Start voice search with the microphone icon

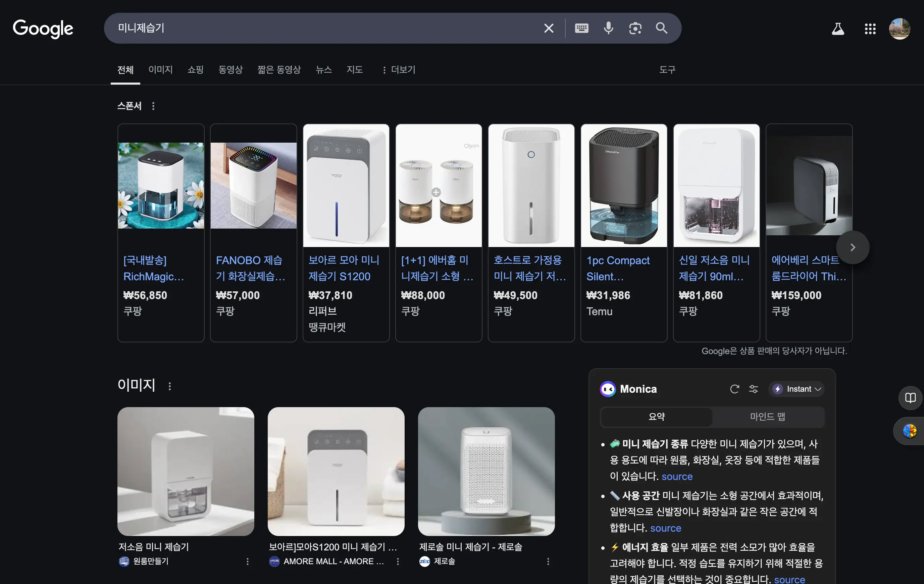coord(609,28)
